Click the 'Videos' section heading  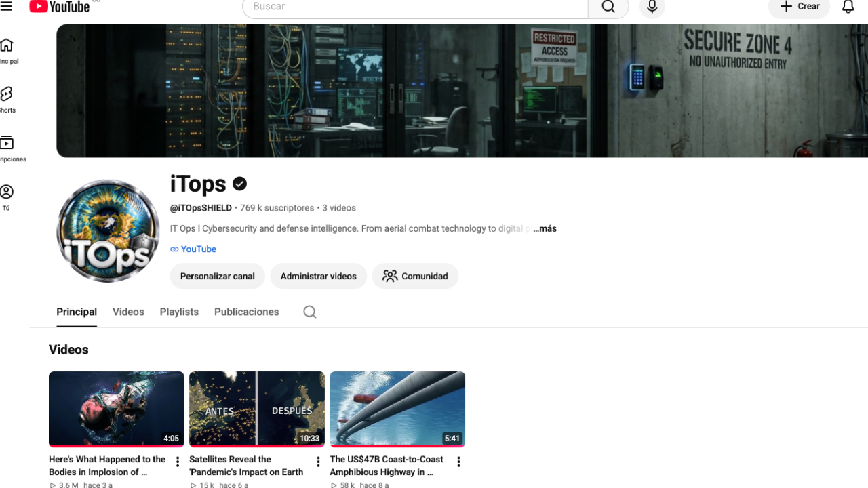click(68, 350)
